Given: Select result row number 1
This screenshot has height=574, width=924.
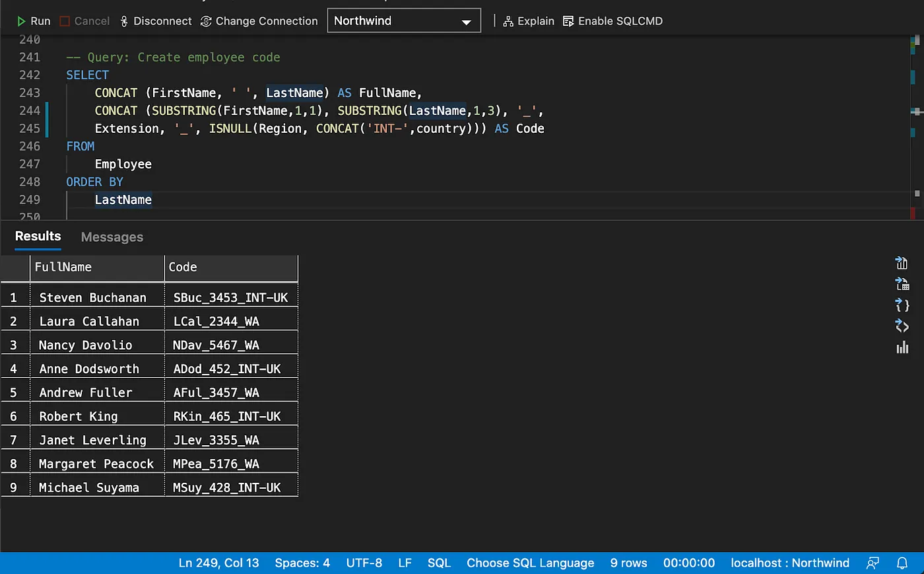Looking at the screenshot, I should (15, 298).
